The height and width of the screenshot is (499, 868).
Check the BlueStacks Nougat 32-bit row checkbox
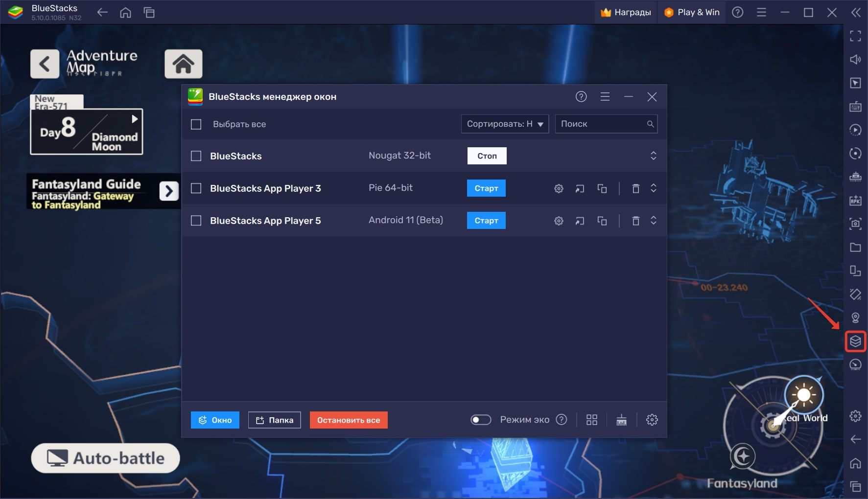point(196,156)
